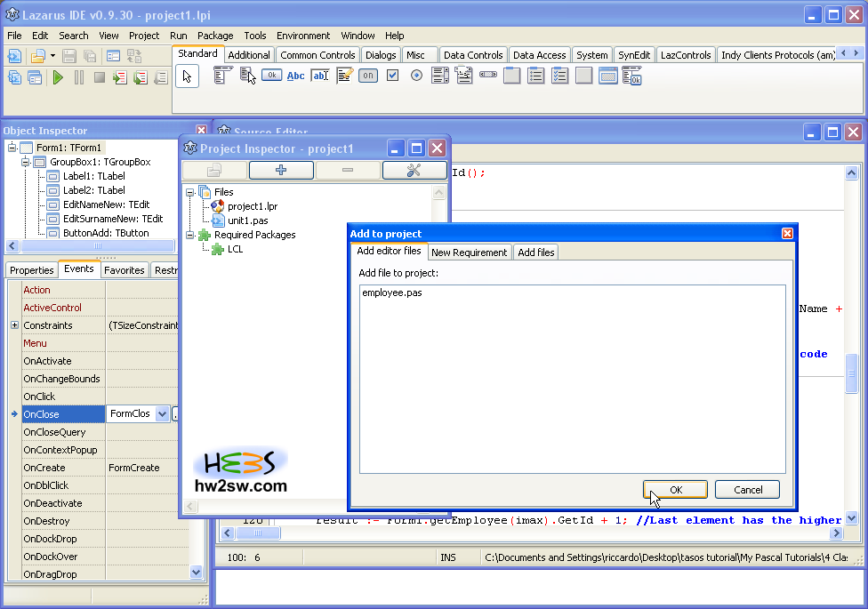Viewport: 868px width, 609px height.
Task: Close the Add to project dialog
Action: point(787,234)
